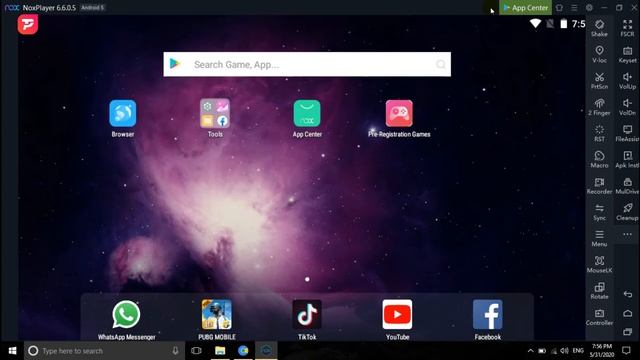Launch PUBG MOBILE
The width and height of the screenshot is (640, 360).
click(217, 315)
